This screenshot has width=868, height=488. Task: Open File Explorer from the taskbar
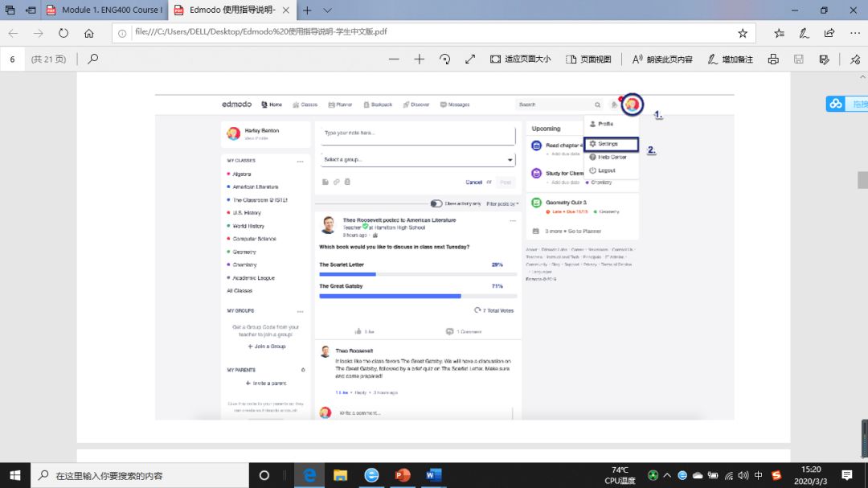340,475
